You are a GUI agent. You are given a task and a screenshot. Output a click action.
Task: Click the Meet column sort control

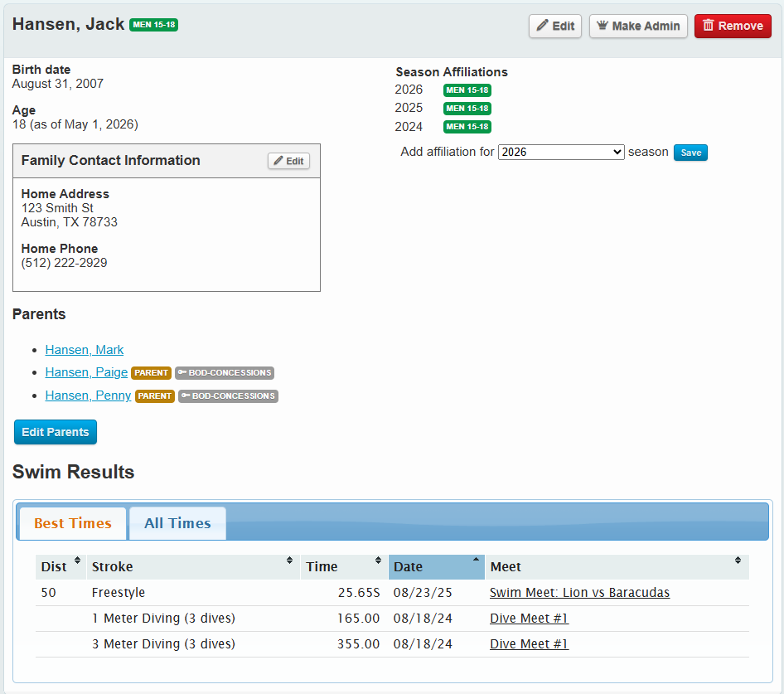(736, 561)
